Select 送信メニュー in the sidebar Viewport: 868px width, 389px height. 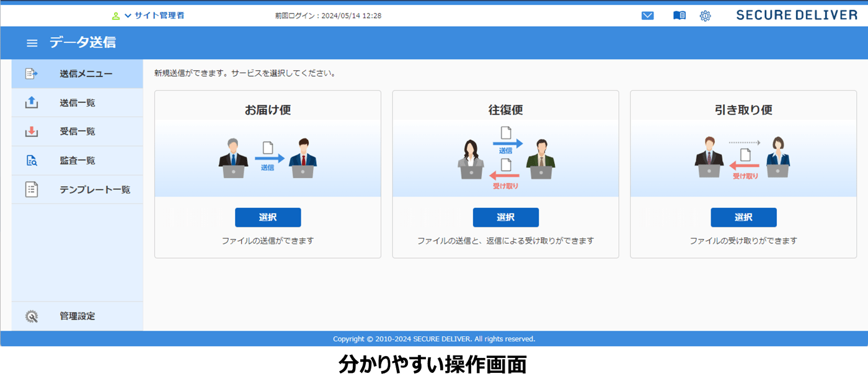pyautogui.click(x=77, y=74)
